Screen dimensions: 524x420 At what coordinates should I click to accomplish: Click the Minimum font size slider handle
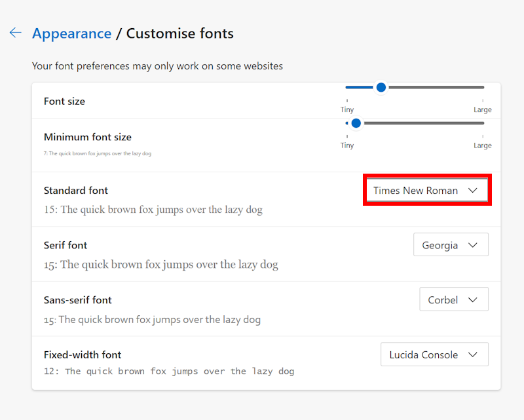tap(356, 123)
